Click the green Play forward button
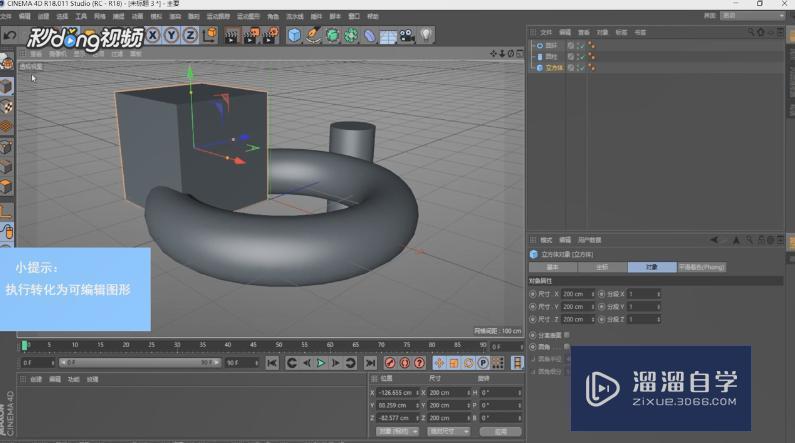795x443 pixels. (321, 363)
